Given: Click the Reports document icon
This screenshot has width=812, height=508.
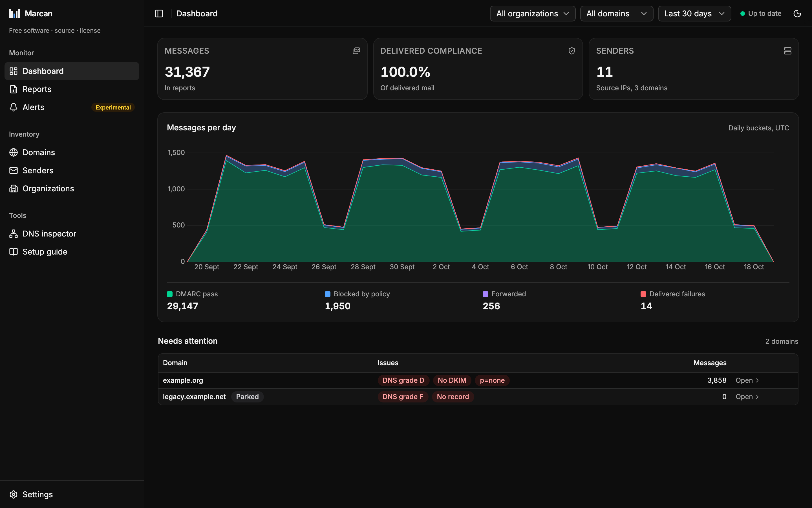Looking at the screenshot, I should pos(14,89).
